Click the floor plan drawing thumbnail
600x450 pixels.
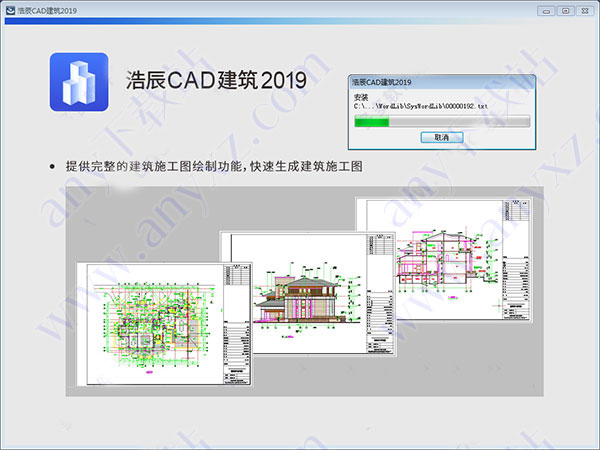tap(164, 324)
